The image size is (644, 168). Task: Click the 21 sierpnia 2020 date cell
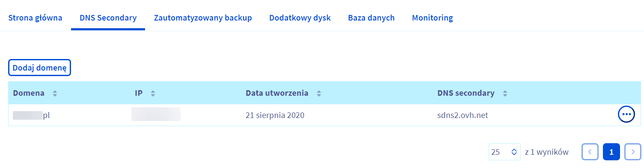point(275,115)
